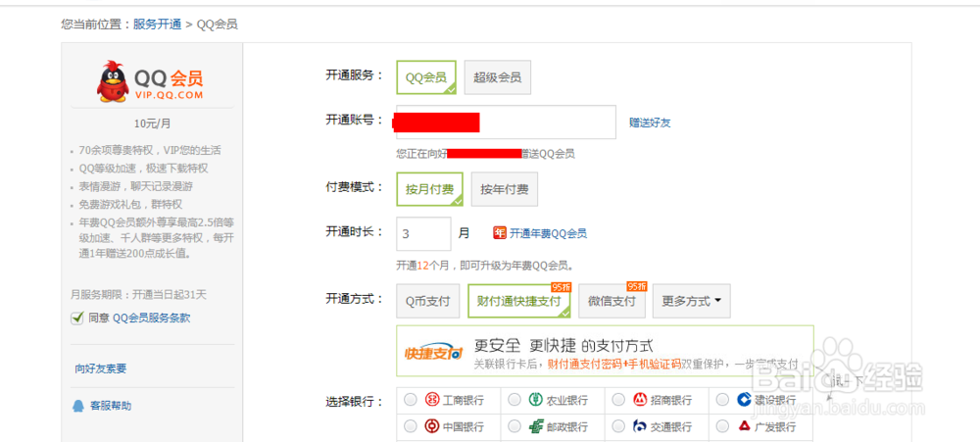Select 财付通快捷支付 payment method
This screenshot has height=442, width=980.
519,301
